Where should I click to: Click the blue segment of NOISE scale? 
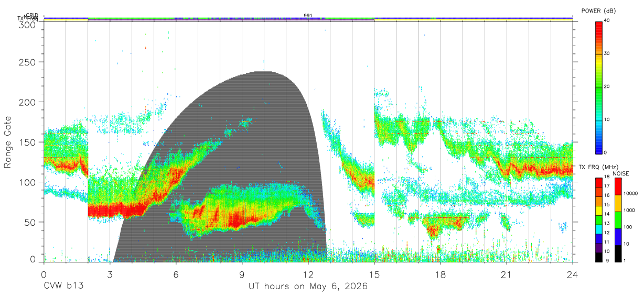618,236
